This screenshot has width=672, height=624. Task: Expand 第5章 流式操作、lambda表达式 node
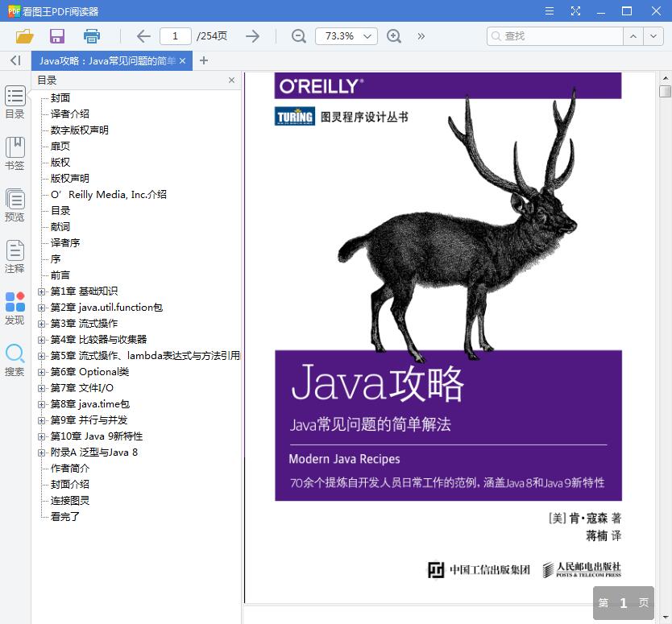point(41,356)
